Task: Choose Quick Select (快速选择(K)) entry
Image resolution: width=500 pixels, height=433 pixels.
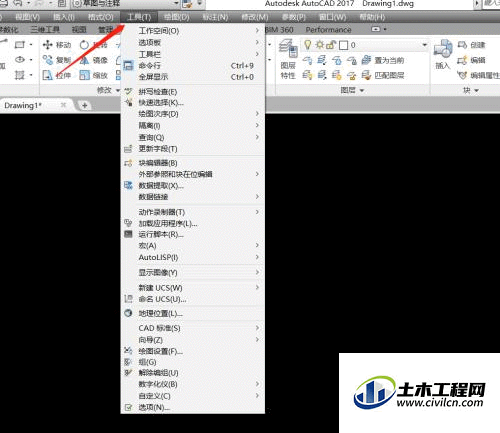Action: click(x=193, y=102)
